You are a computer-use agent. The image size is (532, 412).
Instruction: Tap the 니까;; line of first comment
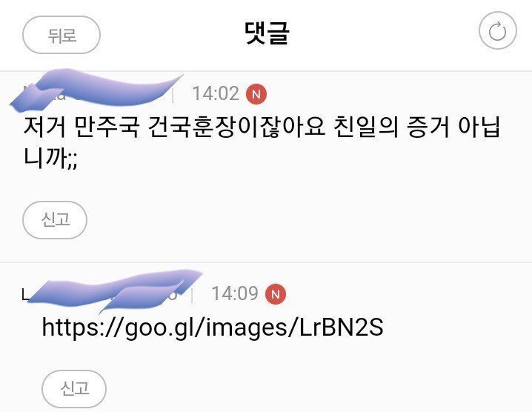[50, 157]
